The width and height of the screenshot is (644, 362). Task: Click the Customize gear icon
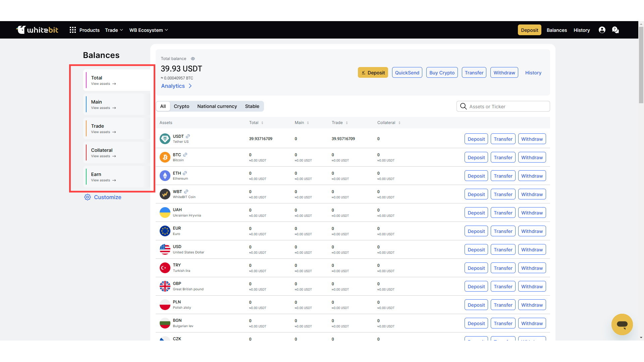[88, 197]
